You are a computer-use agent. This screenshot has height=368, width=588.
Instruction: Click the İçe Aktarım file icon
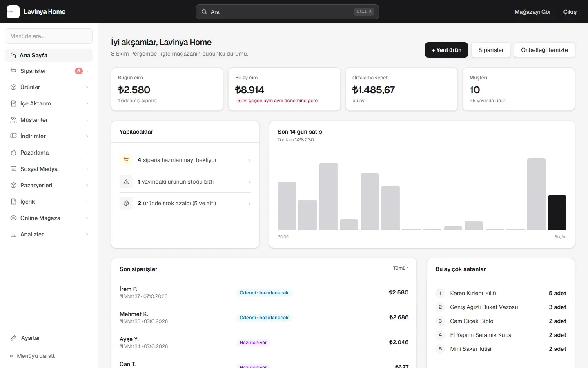13,103
